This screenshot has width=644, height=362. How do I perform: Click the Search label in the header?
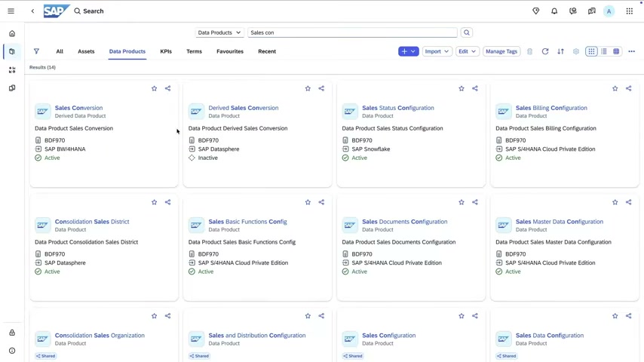[x=94, y=11]
